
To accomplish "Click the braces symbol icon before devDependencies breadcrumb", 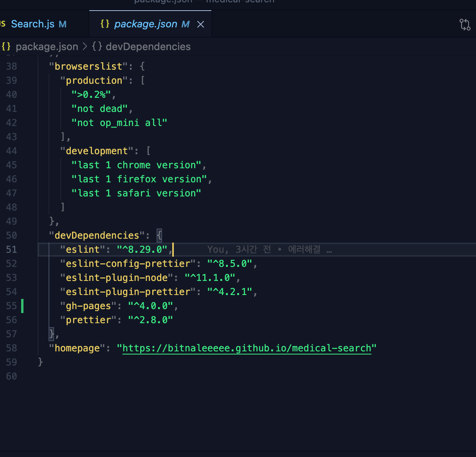I will click(x=97, y=47).
